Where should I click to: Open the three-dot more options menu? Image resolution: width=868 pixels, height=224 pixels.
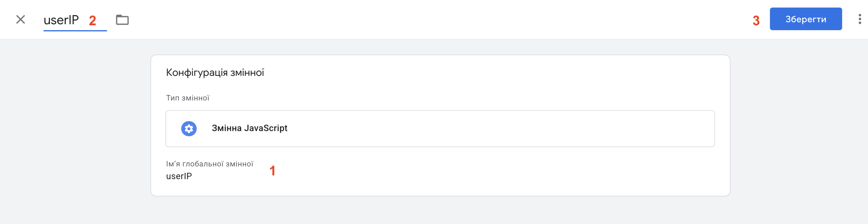tap(860, 19)
